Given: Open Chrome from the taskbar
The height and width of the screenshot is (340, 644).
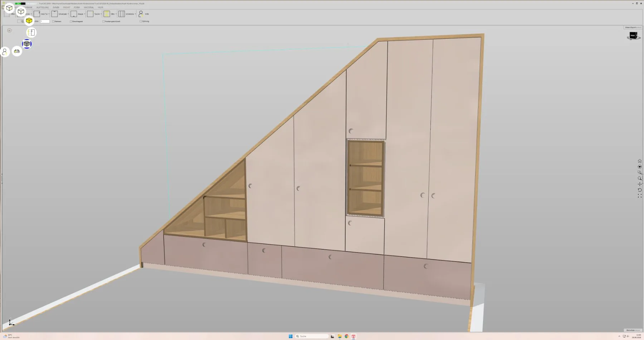Looking at the screenshot, I should click(x=346, y=336).
